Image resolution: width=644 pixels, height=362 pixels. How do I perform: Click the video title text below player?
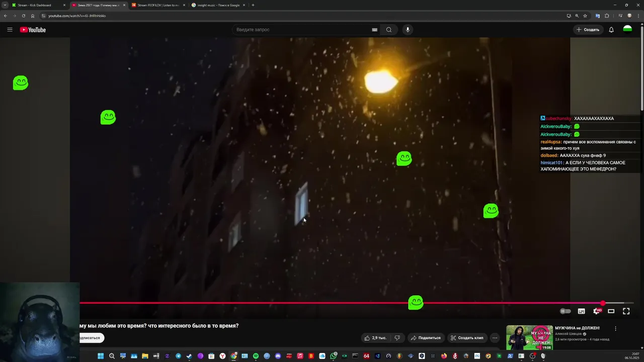[159, 326]
